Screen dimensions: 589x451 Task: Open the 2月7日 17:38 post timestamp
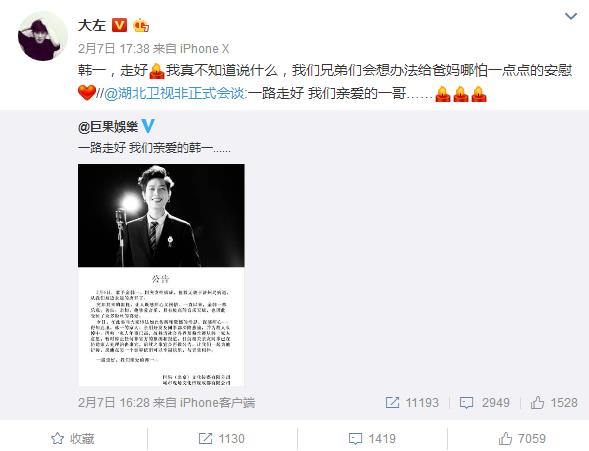coord(114,48)
